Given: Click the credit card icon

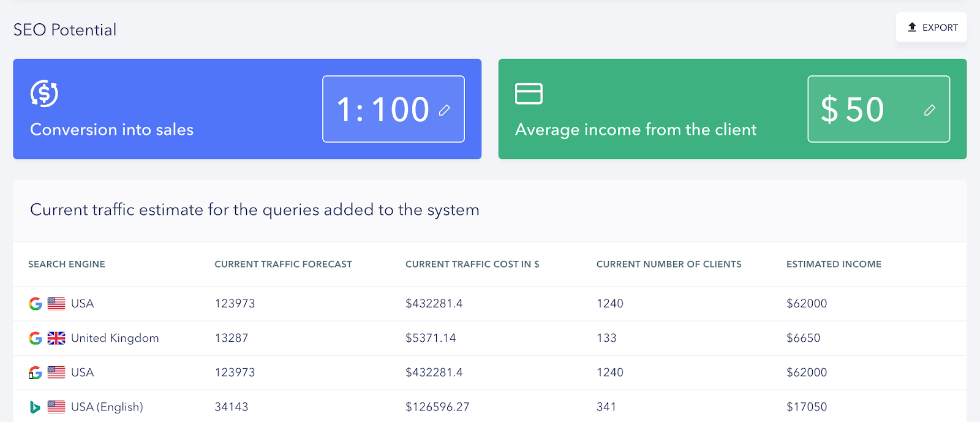Looking at the screenshot, I should pyautogui.click(x=529, y=94).
